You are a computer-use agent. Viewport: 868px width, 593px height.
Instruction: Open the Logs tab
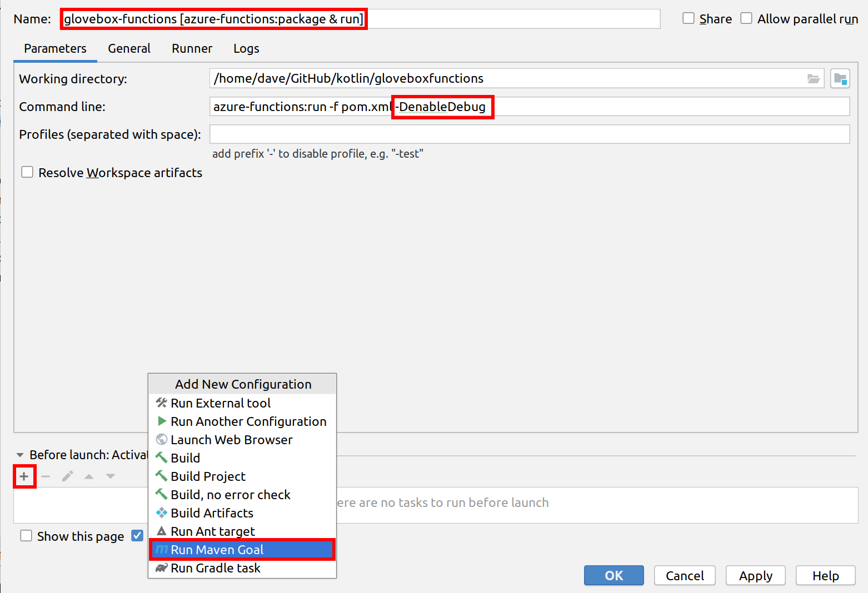(246, 49)
